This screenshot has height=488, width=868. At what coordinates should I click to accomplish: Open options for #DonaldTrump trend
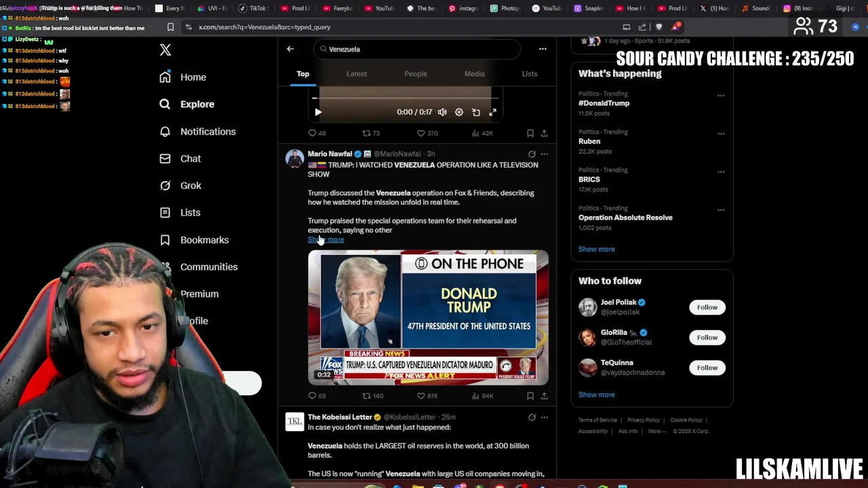pos(721,96)
